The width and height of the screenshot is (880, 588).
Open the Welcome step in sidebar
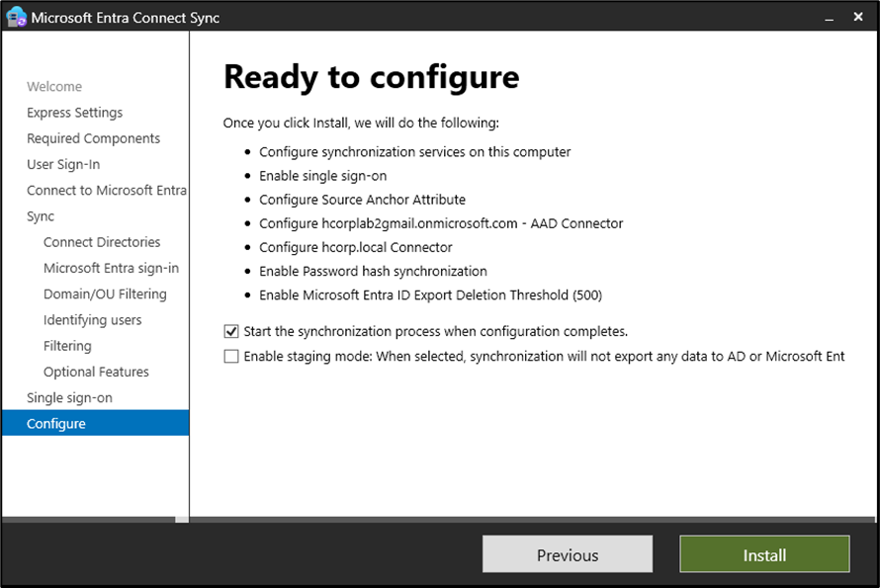[54, 87]
